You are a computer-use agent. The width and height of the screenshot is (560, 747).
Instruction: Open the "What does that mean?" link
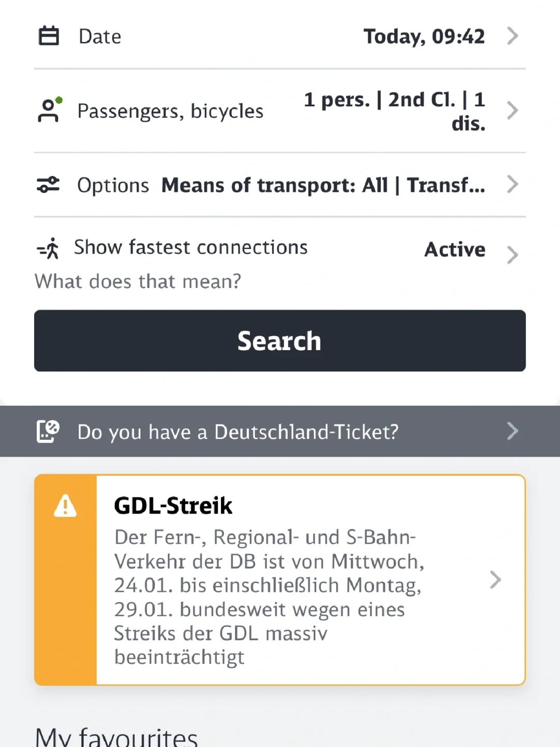click(x=138, y=282)
